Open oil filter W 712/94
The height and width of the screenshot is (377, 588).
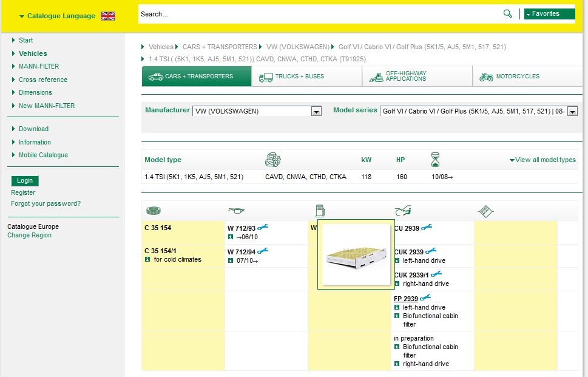click(x=242, y=252)
